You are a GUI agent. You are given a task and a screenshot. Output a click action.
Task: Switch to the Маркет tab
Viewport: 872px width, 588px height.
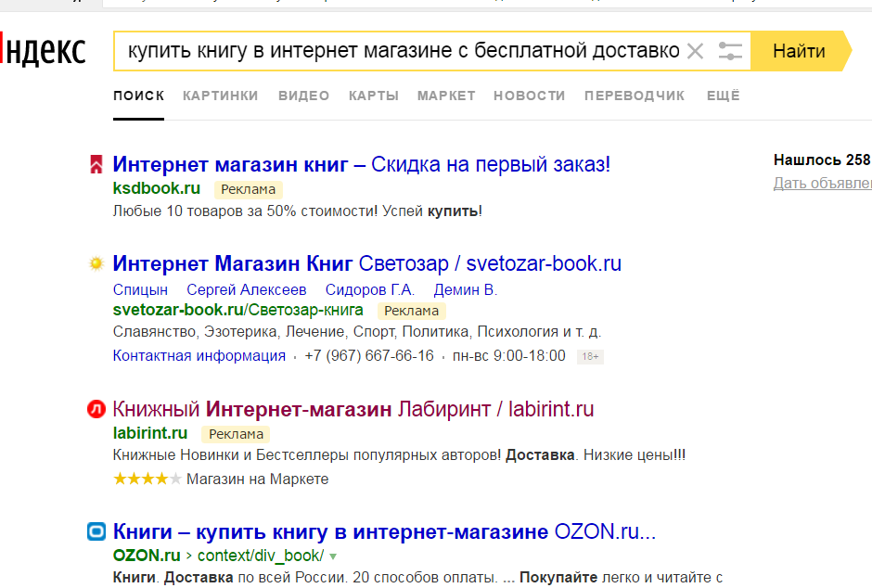(x=446, y=96)
